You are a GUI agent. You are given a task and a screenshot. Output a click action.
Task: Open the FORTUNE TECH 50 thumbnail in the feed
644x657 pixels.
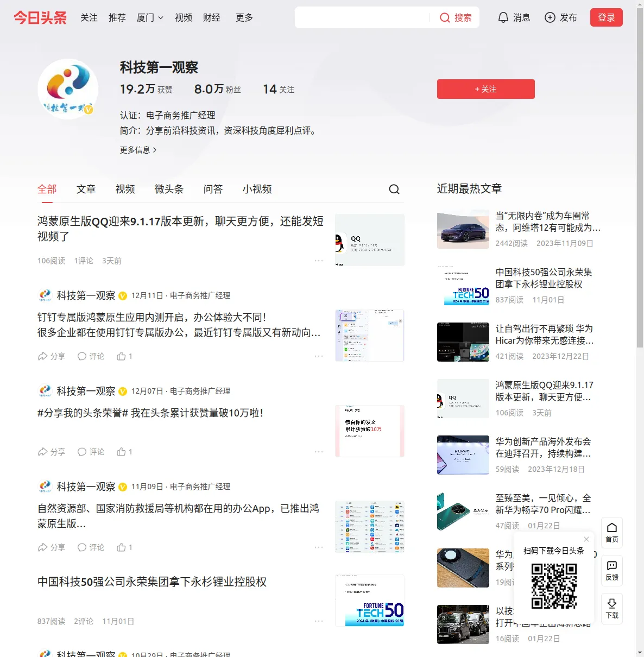pyautogui.click(x=370, y=601)
